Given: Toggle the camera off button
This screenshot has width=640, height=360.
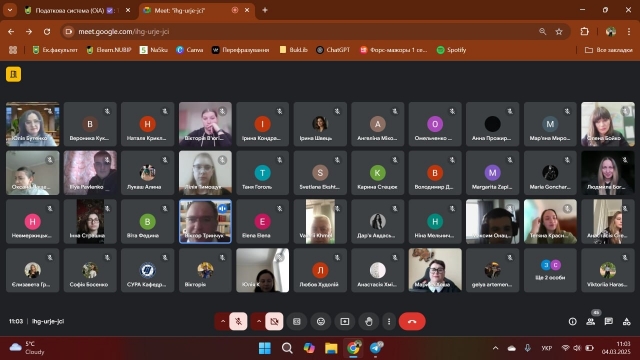Looking at the screenshot, I should click(x=274, y=322).
